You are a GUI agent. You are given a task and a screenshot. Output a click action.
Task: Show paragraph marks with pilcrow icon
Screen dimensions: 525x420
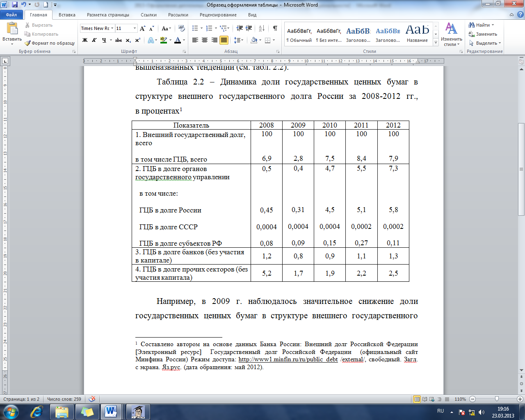click(x=275, y=28)
